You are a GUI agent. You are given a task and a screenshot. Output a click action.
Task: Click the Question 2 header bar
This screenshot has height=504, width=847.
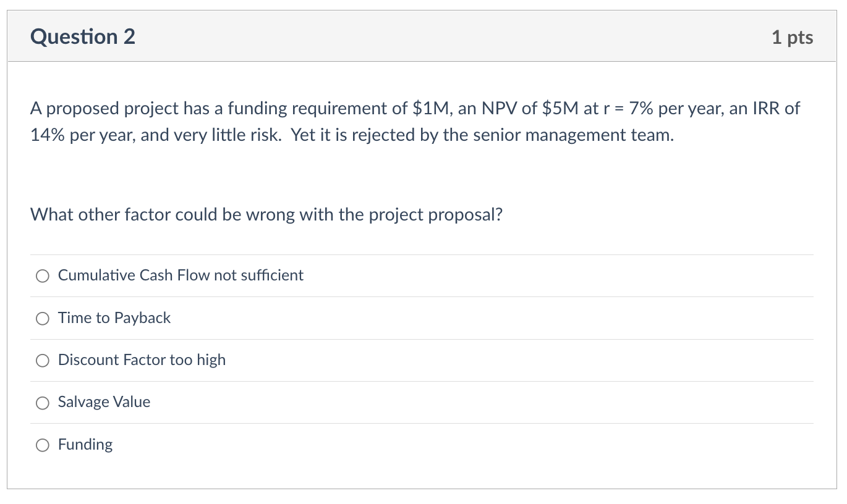(x=422, y=36)
